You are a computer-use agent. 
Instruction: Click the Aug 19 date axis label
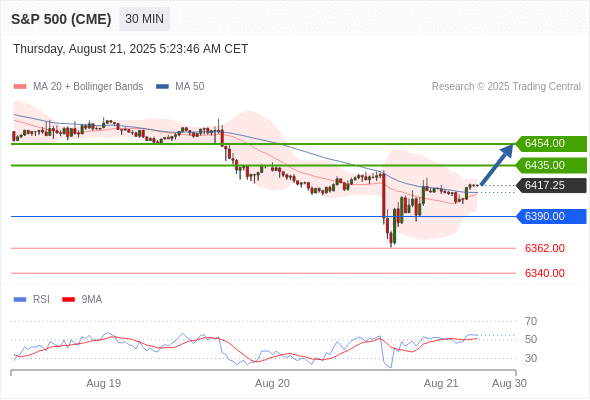tap(103, 383)
